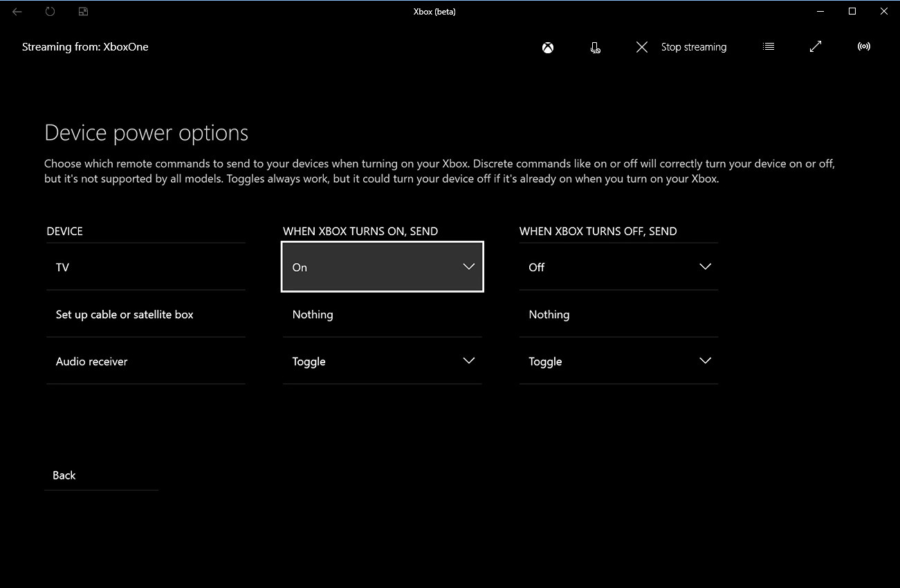Expand the Toggle dropdown under turns on column
This screenshot has width=900, height=588.
382,360
